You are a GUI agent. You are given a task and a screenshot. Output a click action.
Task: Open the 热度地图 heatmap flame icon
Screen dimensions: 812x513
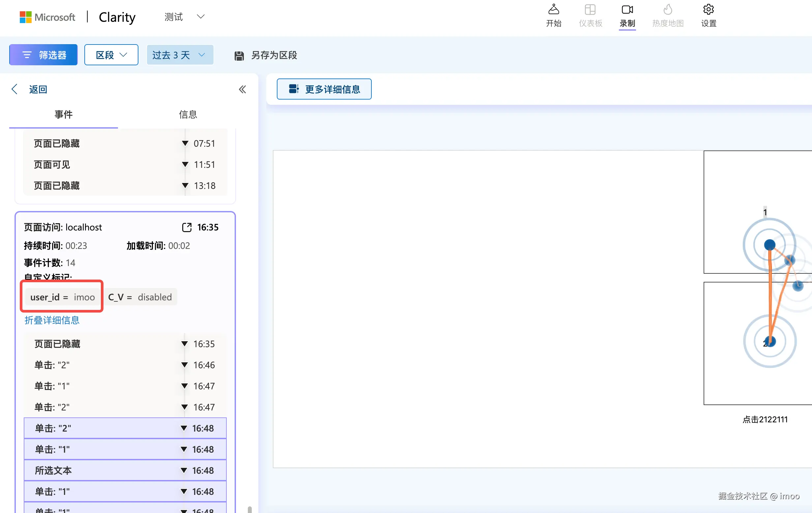(668, 10)
